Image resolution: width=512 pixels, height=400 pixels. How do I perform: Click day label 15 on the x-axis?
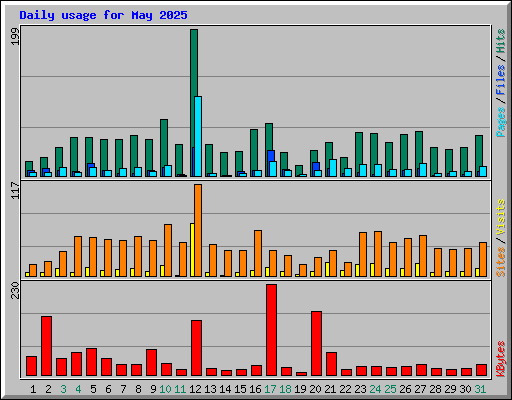click(x=240, y=389)
